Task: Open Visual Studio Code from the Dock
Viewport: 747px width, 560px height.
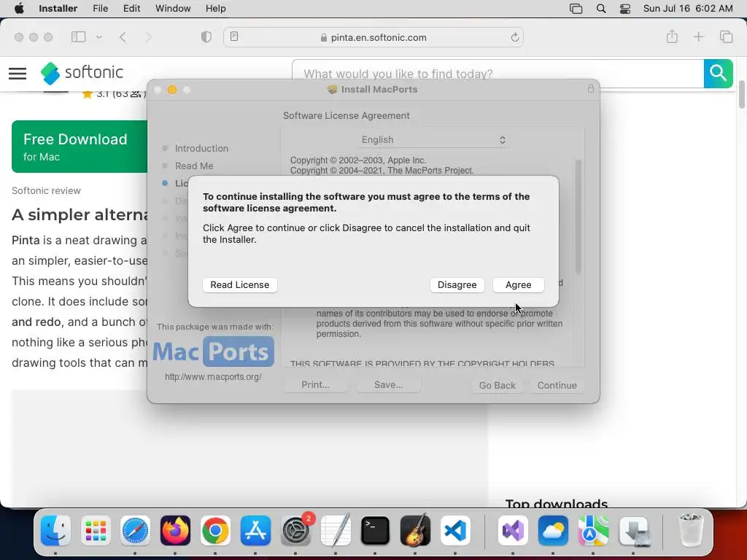Action: click(455, 530)
